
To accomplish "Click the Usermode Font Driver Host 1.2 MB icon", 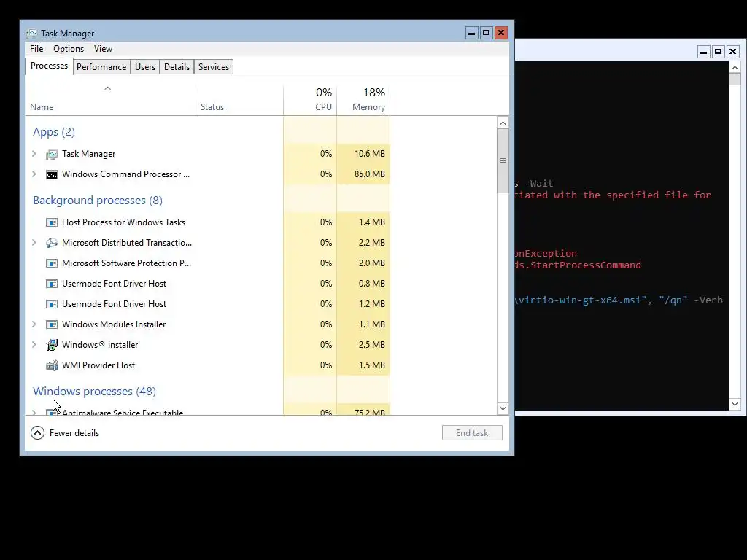I will [x=52, y=304].
